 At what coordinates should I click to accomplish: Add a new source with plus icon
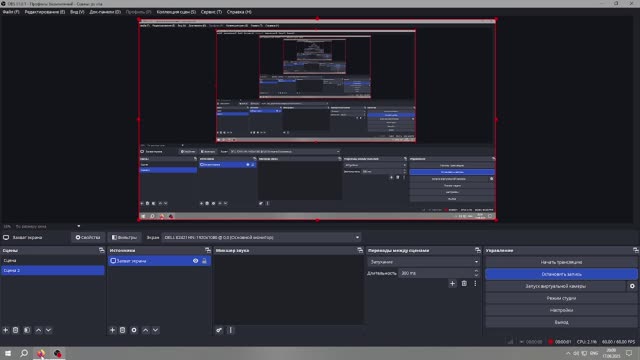pyautogui.click(x=113, y=330)
